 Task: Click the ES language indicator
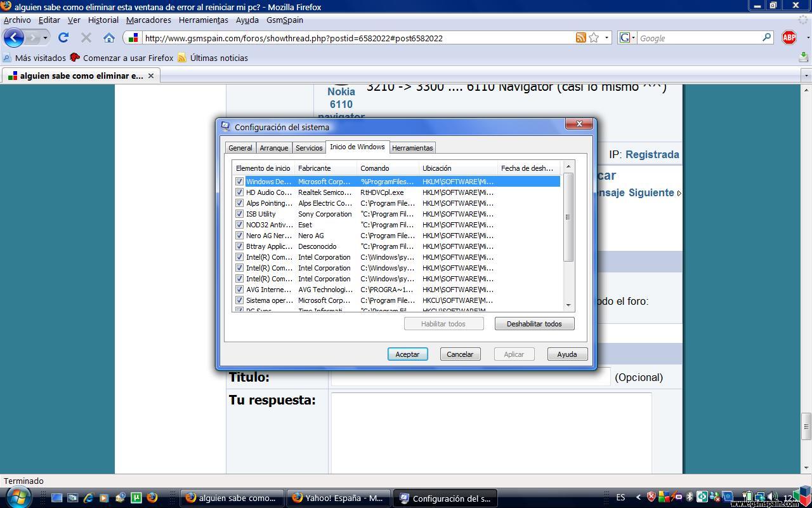pyautogui.click(x=620, y=497)
